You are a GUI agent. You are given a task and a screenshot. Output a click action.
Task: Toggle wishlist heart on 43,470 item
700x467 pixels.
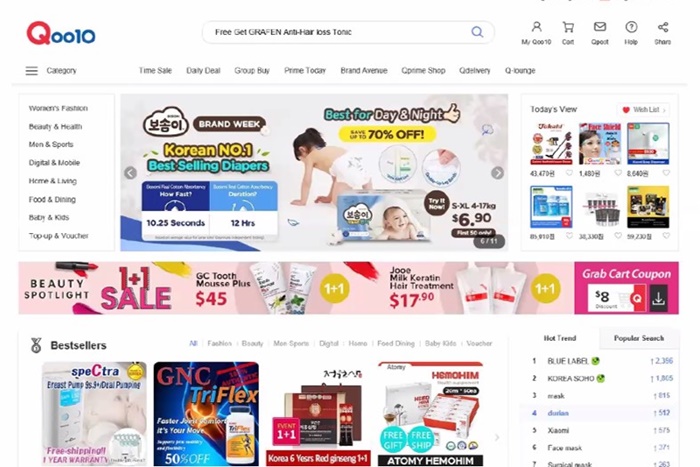tap(569, 173)
